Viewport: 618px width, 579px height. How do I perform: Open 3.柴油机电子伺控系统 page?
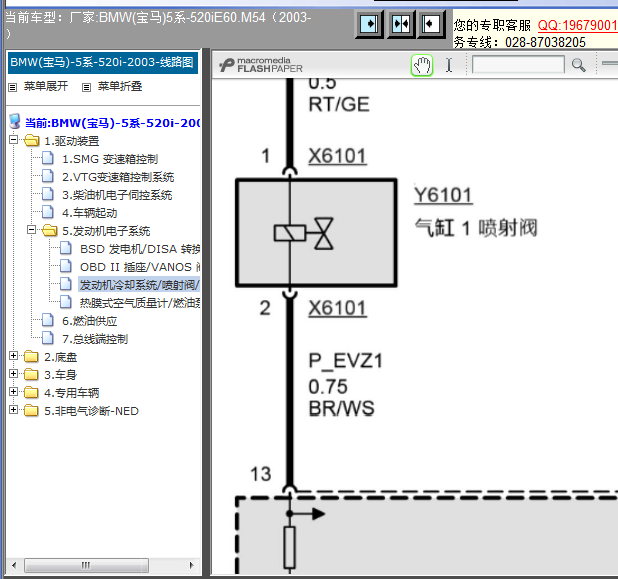click(117, 195)
